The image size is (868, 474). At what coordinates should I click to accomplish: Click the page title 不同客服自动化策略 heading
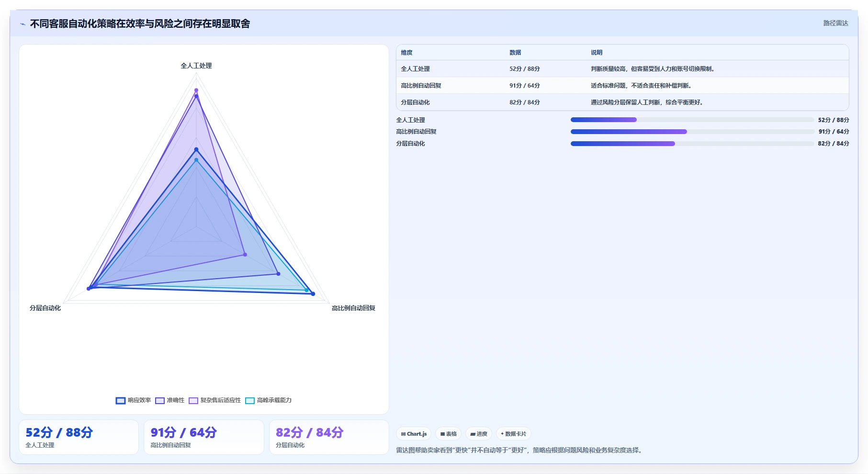[x=140, y=23]
